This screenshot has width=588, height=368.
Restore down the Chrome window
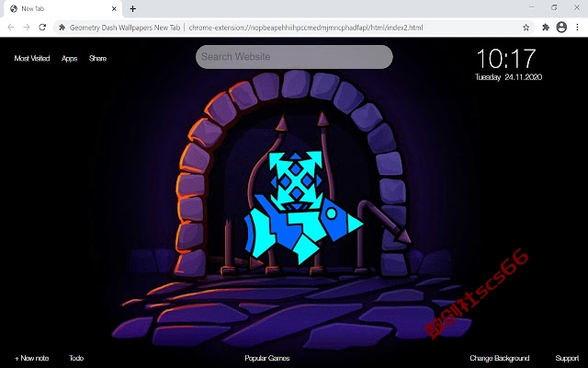point(554,7)
